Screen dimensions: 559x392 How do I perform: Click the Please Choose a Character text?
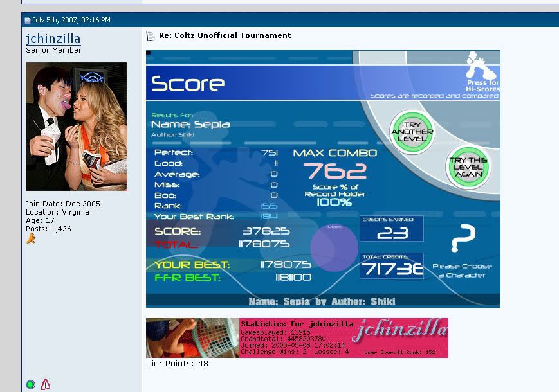pyautogui.click(x=462, y=271)
